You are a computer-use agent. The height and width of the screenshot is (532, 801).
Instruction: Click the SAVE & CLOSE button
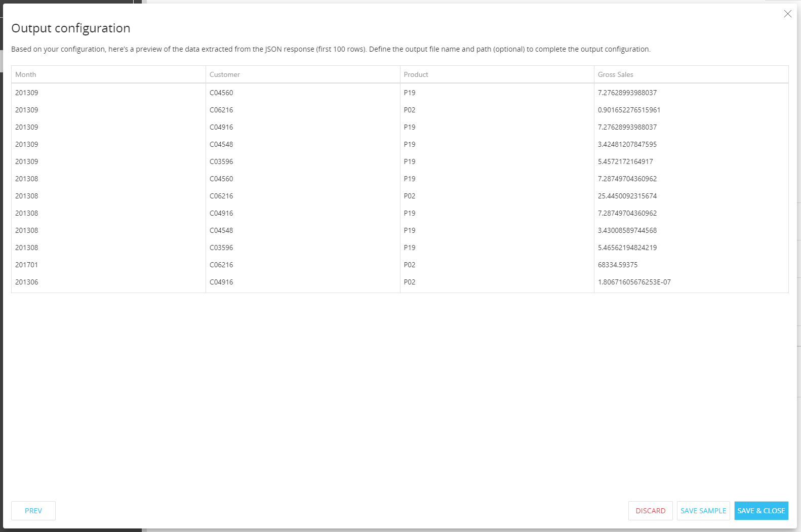coord(761,511)
